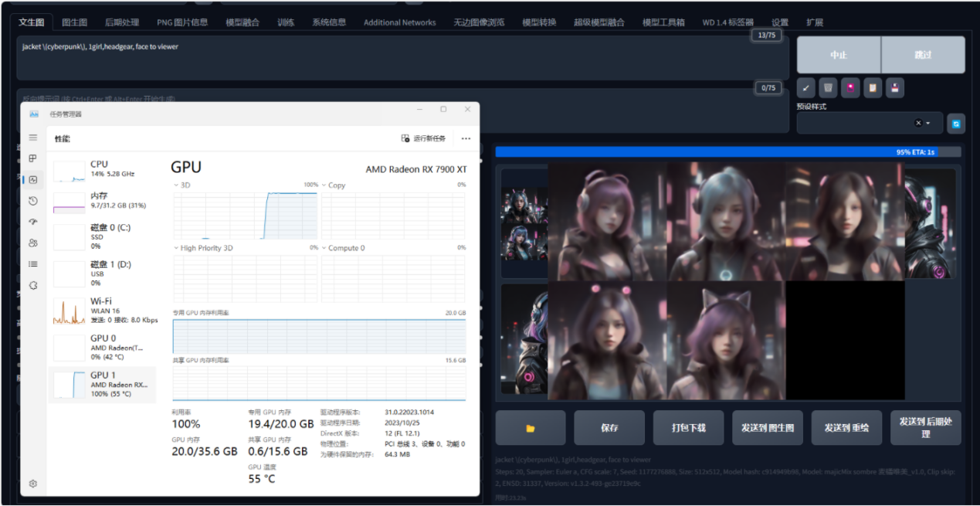
Task: Open App history clock icon in Task Manager
Action: pos(33,201)
